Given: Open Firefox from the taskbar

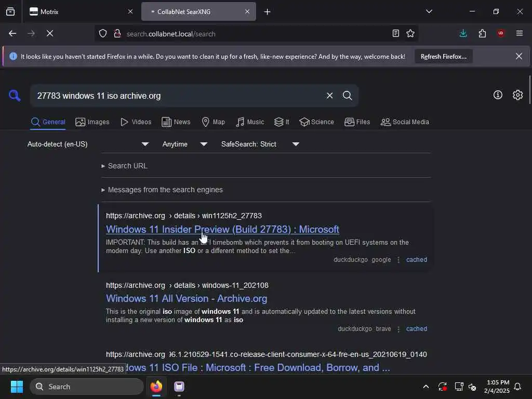Looking at the screenshot, I should coord(156,387).
